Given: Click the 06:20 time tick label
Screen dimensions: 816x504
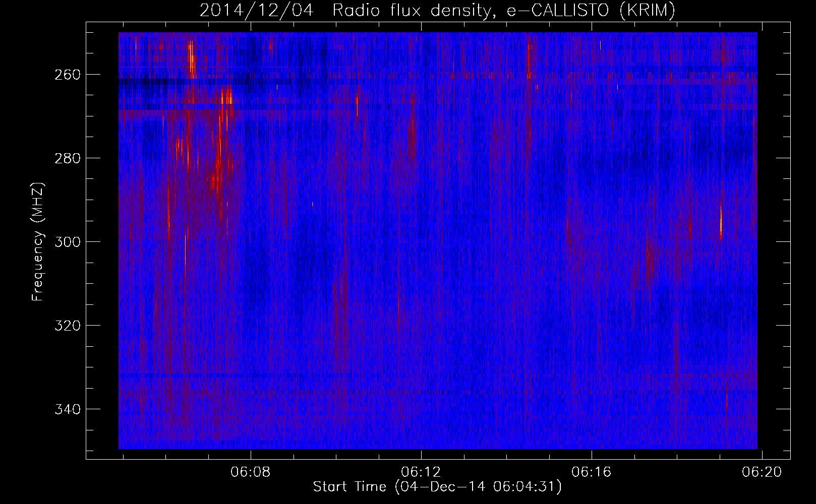Looking at the screenshot, I should (762, 472).
